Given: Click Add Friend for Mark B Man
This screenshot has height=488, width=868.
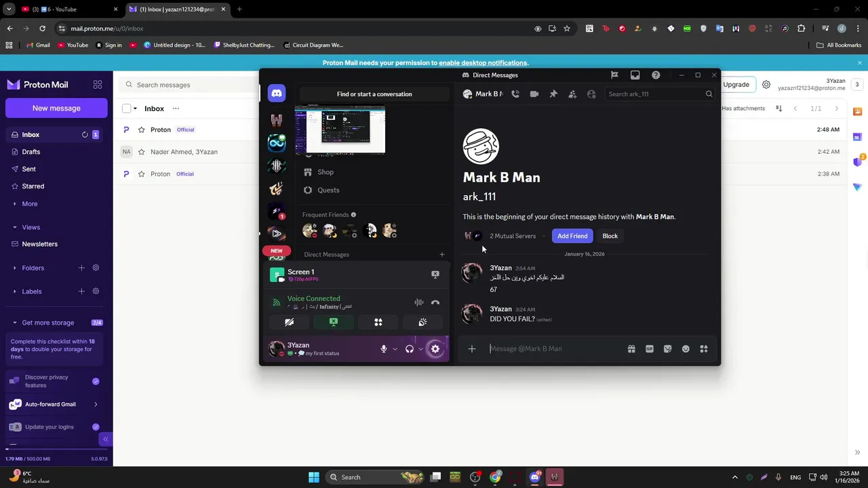Looking at the screenshot, I should point(572,236).
